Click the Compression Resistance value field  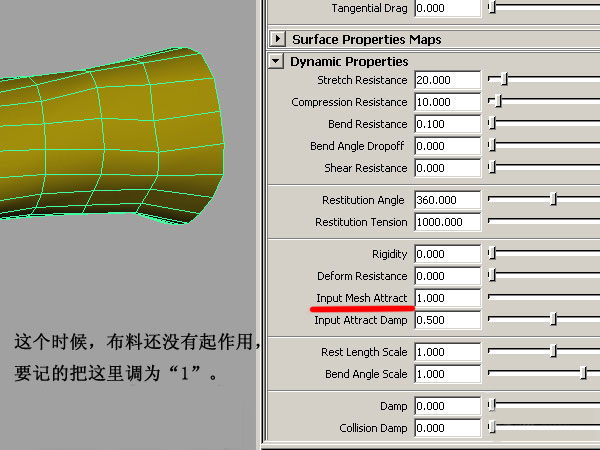point(447,102)
